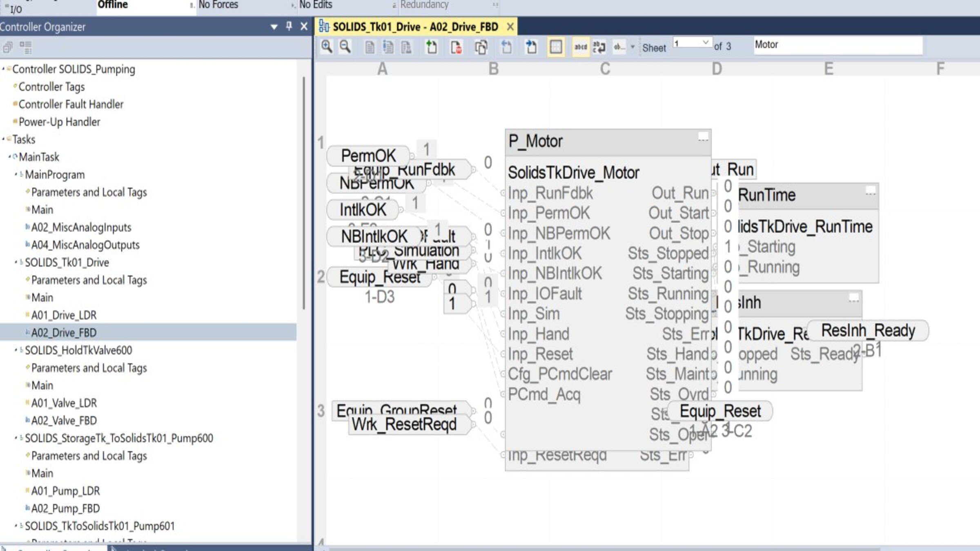
Task: Select the NBIntlkOK input reference
Action: coord(374,236)
